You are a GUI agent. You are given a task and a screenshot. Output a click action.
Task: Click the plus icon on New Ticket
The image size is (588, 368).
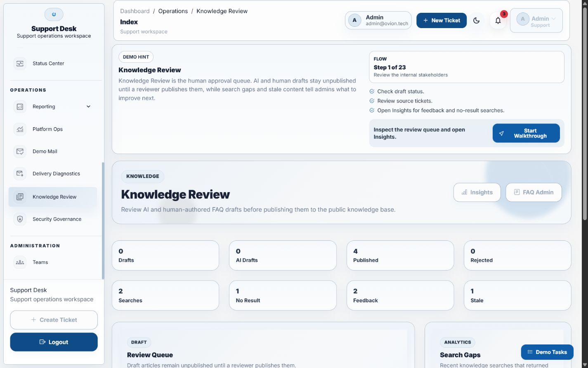pos(426,20)
